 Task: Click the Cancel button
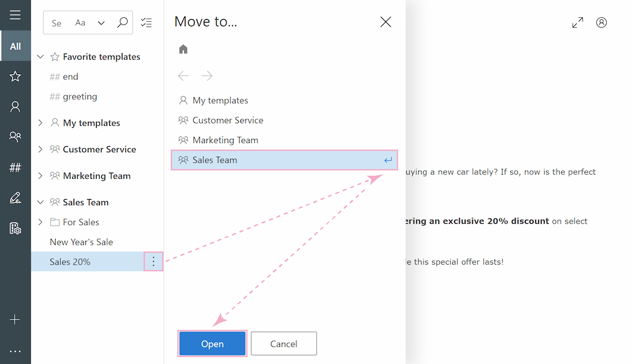284,343
